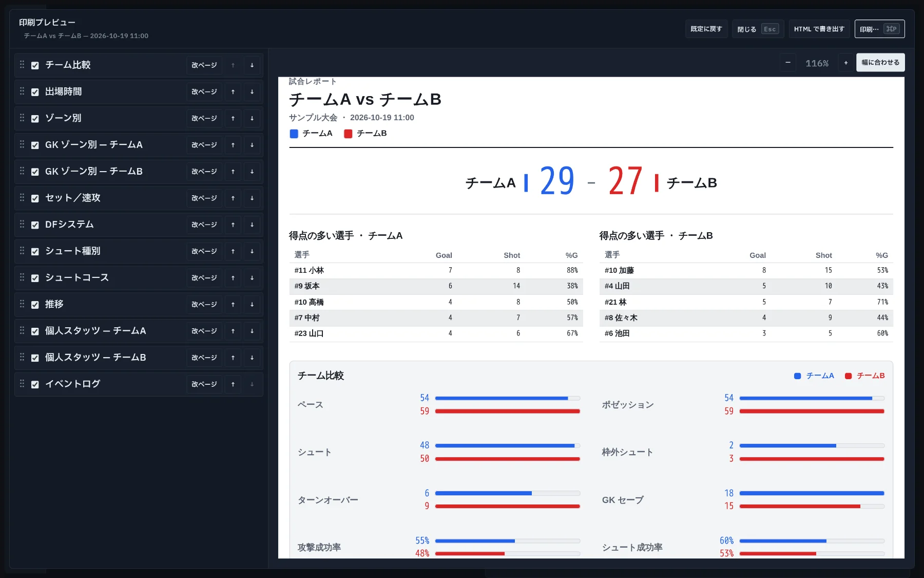This screenshot has height=578, width=924.
Task: Export using HTML で書き出す
Action: 819,29
